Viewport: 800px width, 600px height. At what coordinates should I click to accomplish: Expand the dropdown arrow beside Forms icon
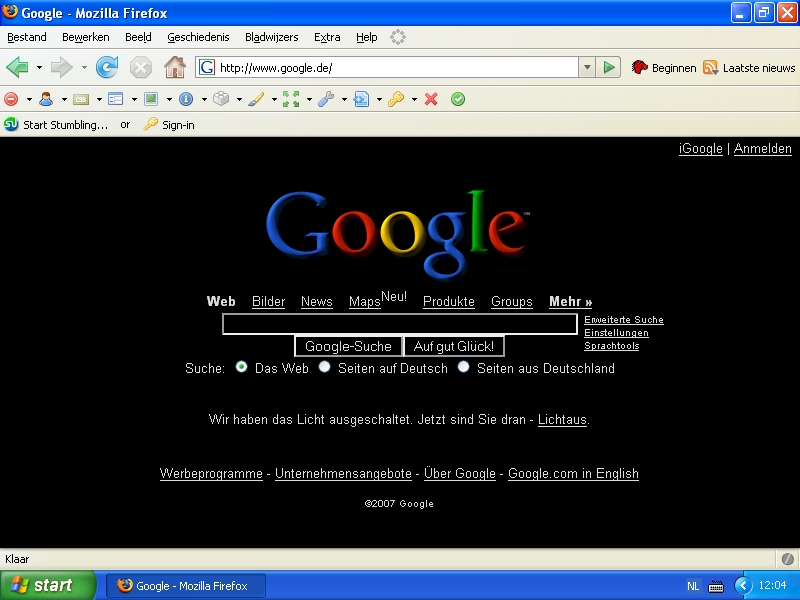(134, 99)
